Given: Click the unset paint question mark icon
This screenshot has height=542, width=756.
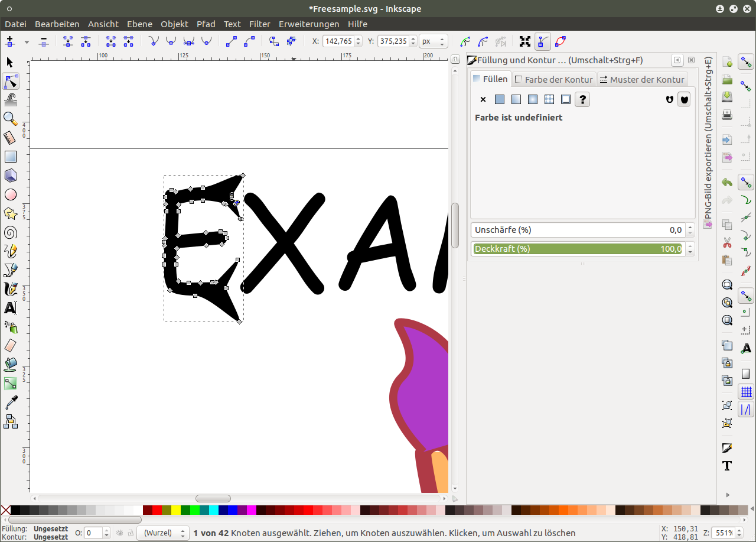Looking at the screenshot, I should [582, 99].
